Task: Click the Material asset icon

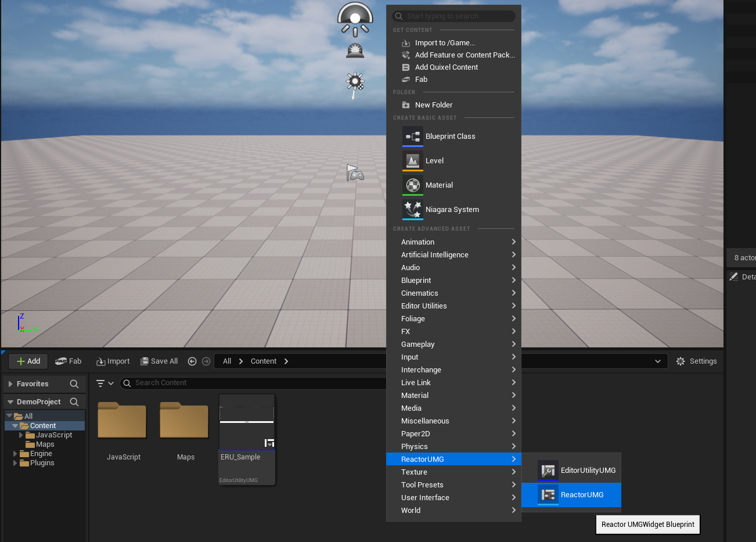Action: (413, 185)
